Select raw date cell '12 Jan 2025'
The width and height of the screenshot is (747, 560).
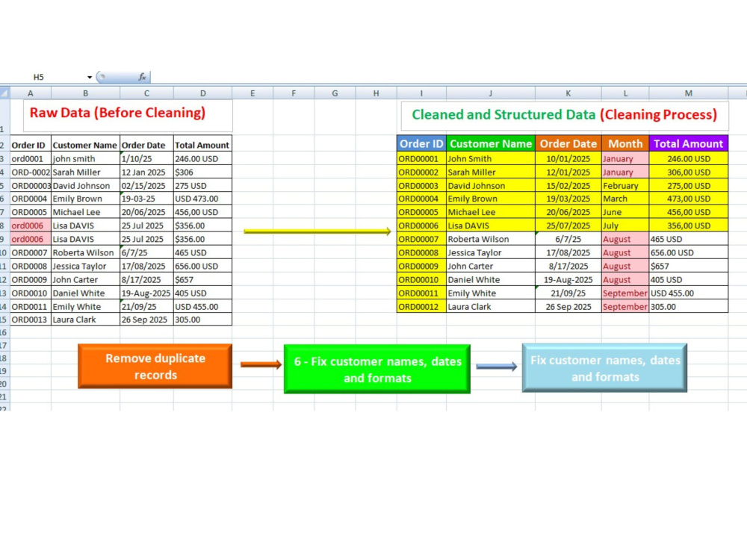point(146,172)
